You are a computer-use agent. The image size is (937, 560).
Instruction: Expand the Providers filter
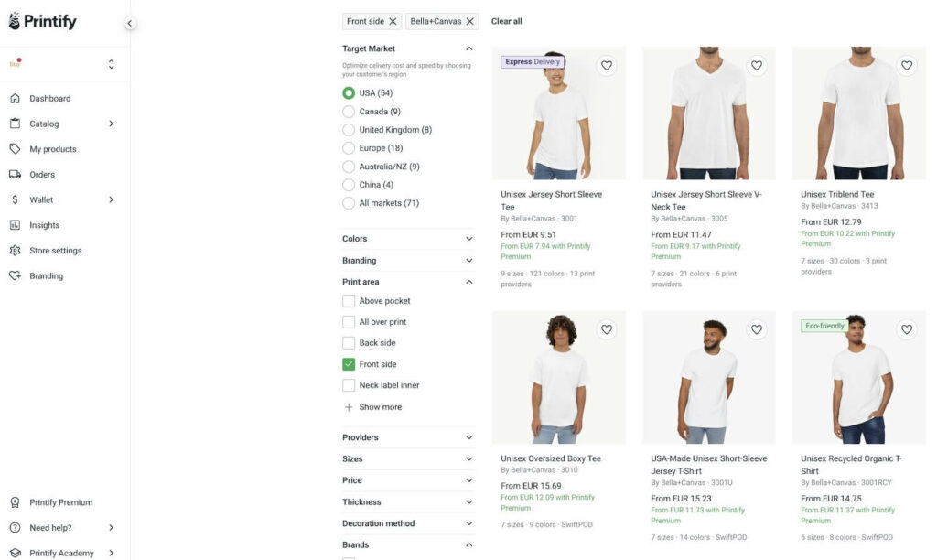coord(408,436)
